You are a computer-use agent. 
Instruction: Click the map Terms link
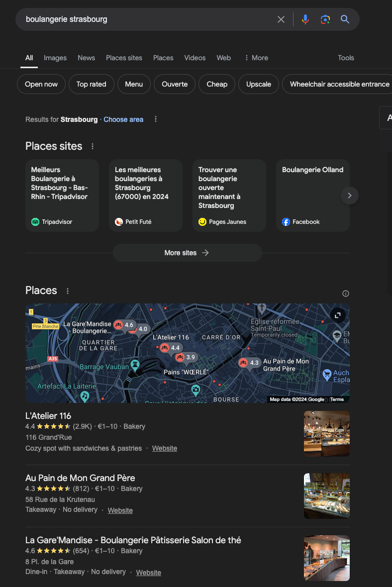click(337, 399)
